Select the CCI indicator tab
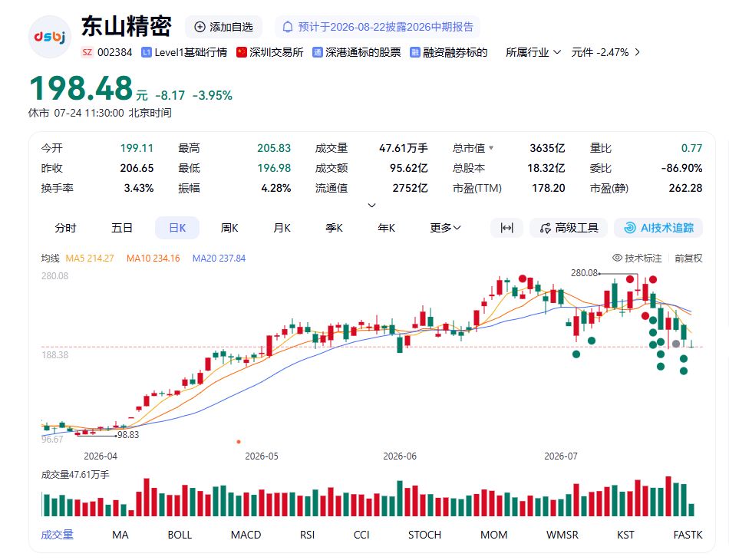This screenshot has width=729, height=560. (361, 535)
